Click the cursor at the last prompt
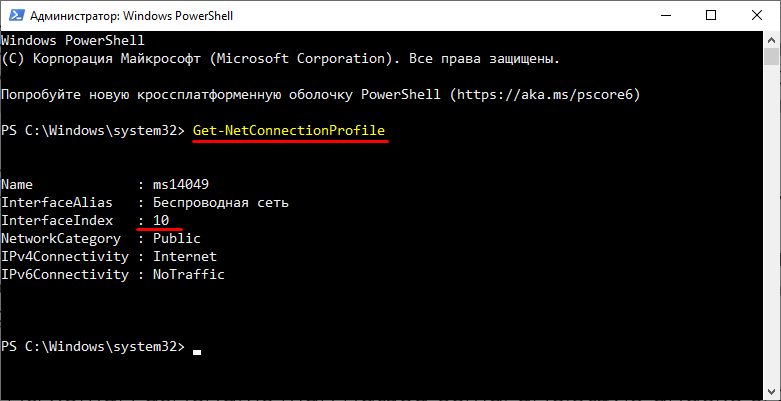This screenshot has width=781, height=401. [x=197, y=352]
